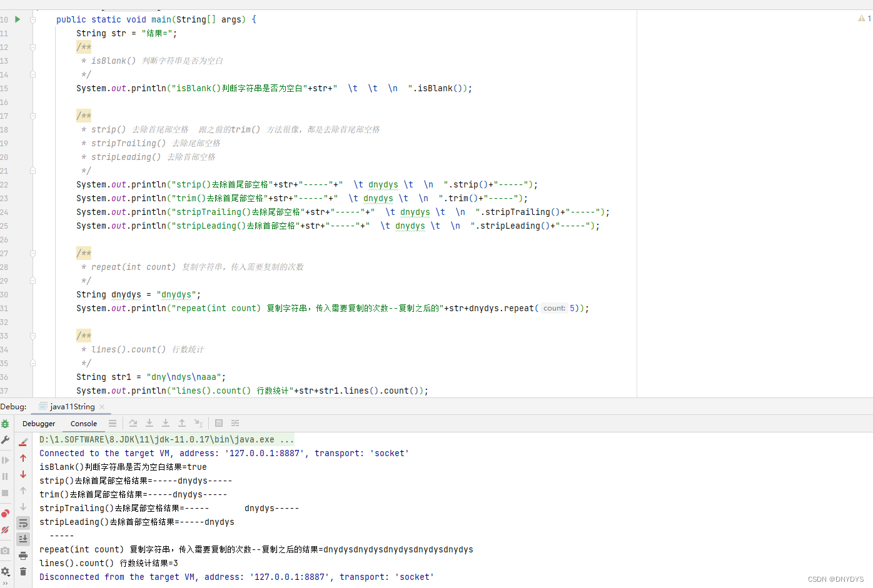The height and width of the screenshot is (588, 873).
Task: Stop the debug session
Action: tap(5, 492)
